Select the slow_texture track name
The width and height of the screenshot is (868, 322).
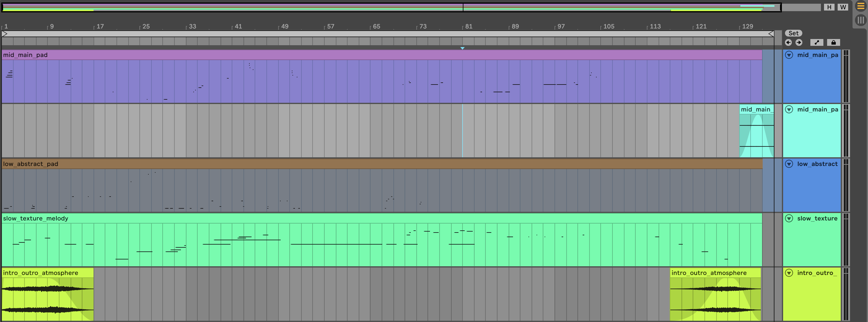pyautogui.click(x=817, y=218)
